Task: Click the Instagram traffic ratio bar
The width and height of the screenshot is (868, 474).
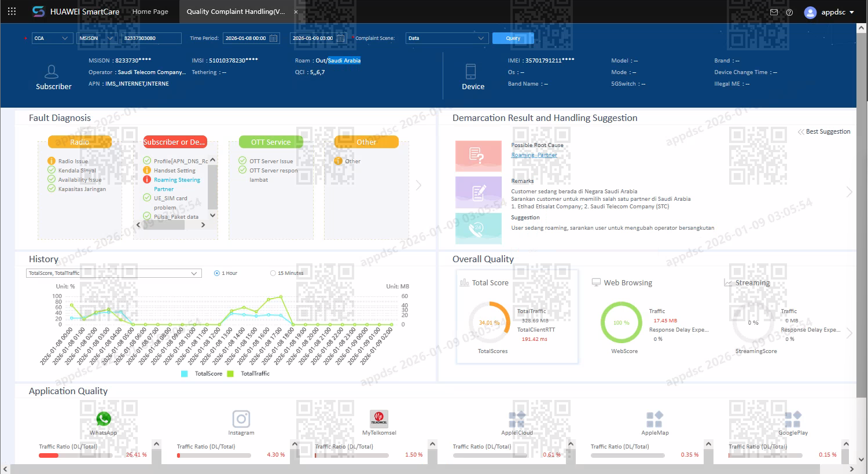Action: pos(214,455)
